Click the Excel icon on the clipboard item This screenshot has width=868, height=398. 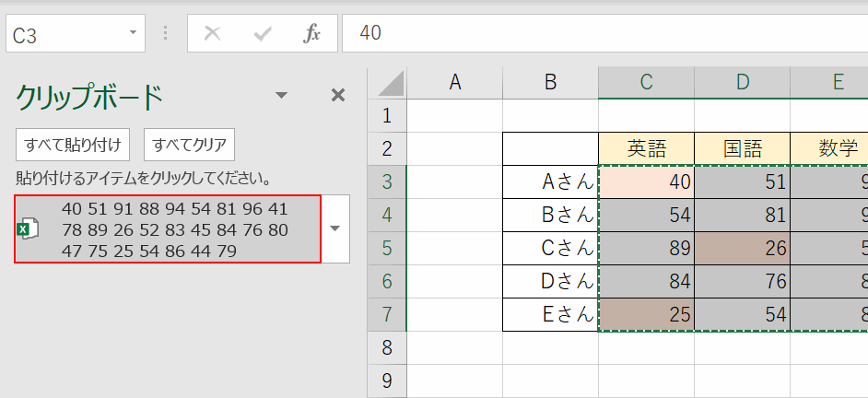(x=29, y=229)
